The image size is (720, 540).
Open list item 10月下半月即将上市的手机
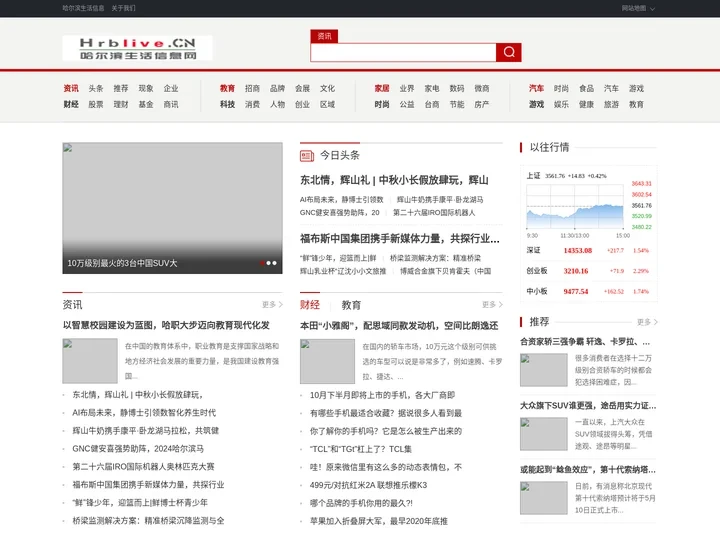pos(382,395)
